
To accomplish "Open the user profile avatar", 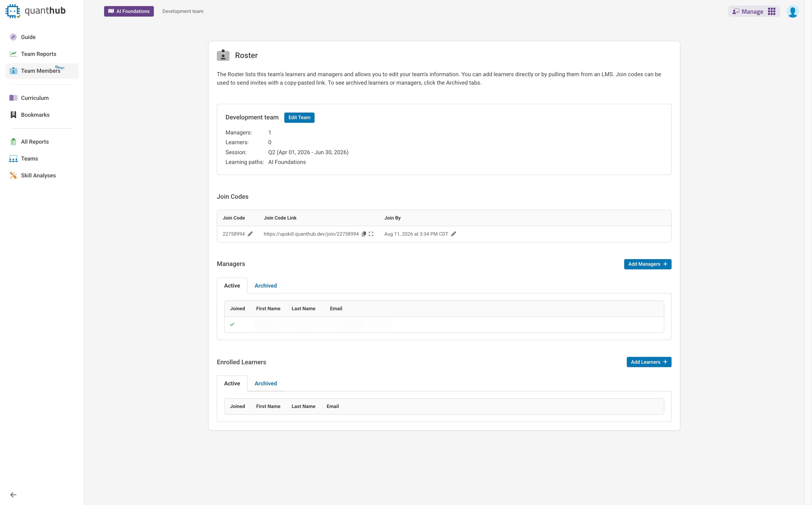I will point(792,12).
